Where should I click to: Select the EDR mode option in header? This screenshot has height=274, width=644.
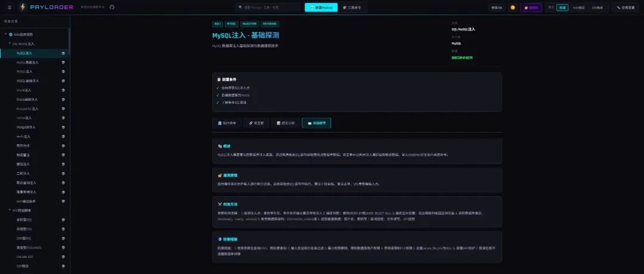point(597,7)
